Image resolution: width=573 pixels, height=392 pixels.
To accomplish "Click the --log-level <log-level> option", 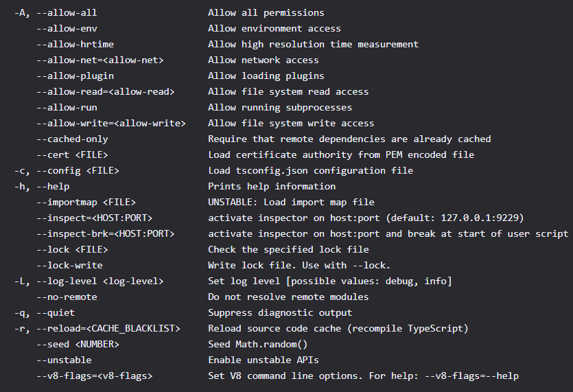I will (100, 281).
